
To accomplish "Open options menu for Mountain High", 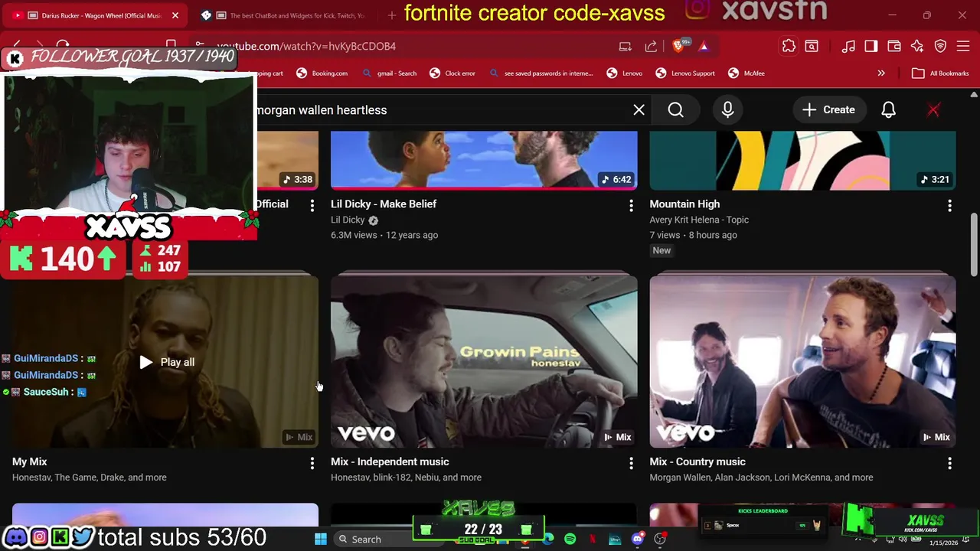I will coord(949,205).
